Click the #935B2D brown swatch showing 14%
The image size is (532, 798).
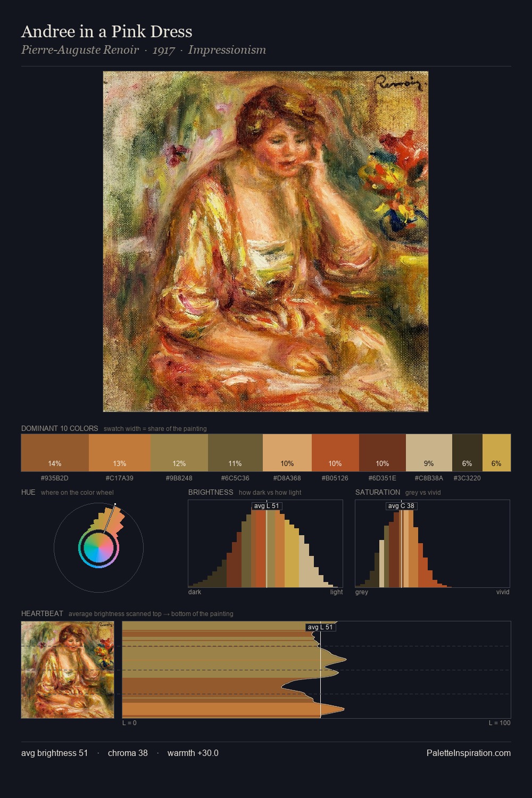click(x=55, y=453)
